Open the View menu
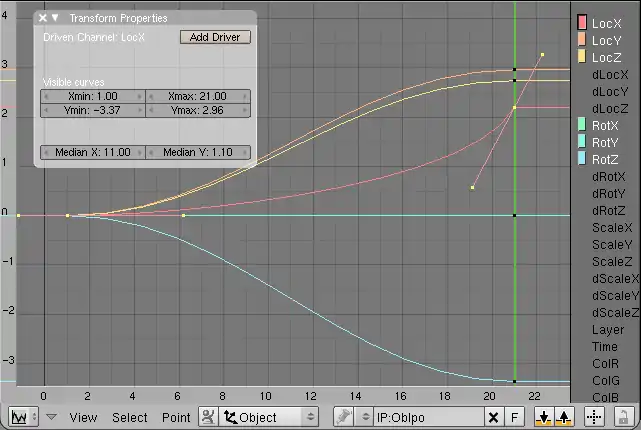Image resolution: width=641 pixels, height=430 pixels. click(x=83, y=417)
